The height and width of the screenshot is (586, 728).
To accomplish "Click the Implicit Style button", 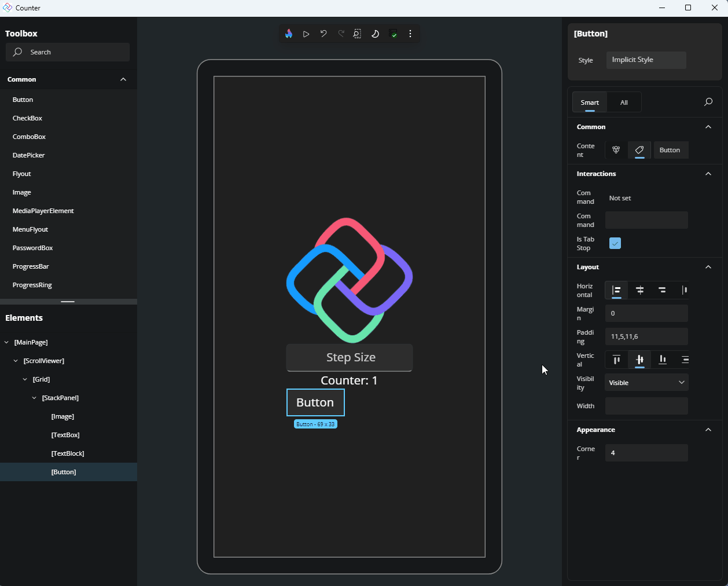I will (646, 60).
